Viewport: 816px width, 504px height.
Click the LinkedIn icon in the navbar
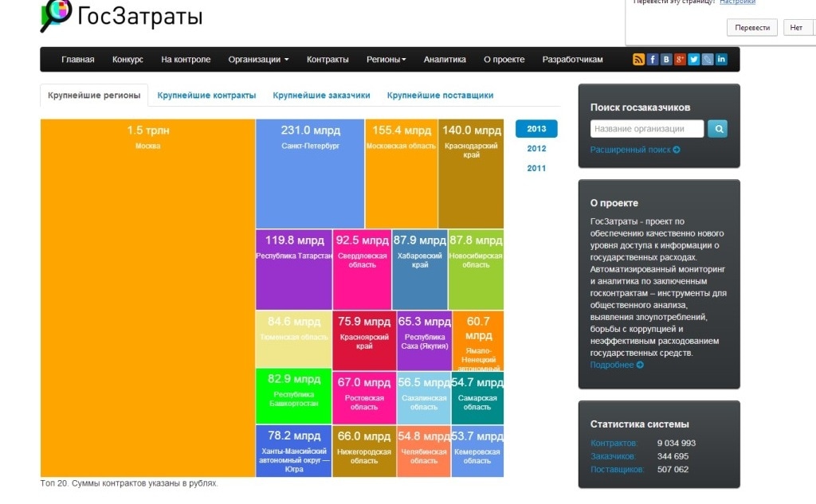(x=722, y=59)
